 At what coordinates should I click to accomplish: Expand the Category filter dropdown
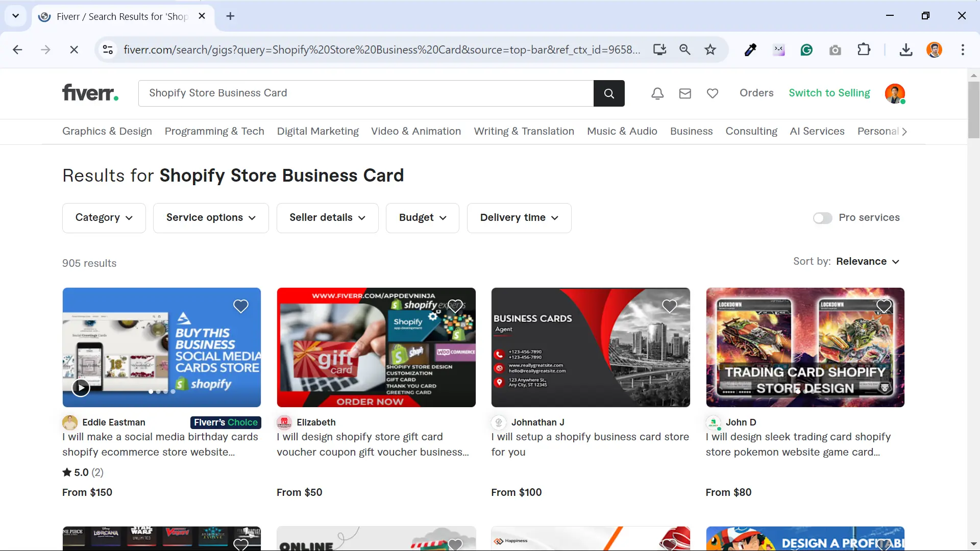(104, 218)
